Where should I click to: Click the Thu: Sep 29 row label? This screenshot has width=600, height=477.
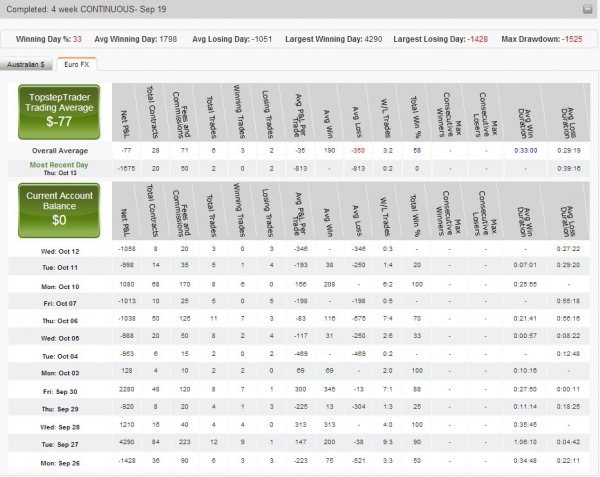(60, 409)
